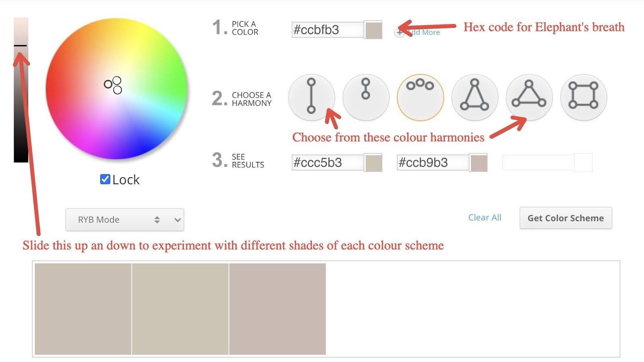Click the chevron arrow of the RYB Mode selector
Image resolution: width=644 pixels, height=362 pixels.
pos(178,220)
